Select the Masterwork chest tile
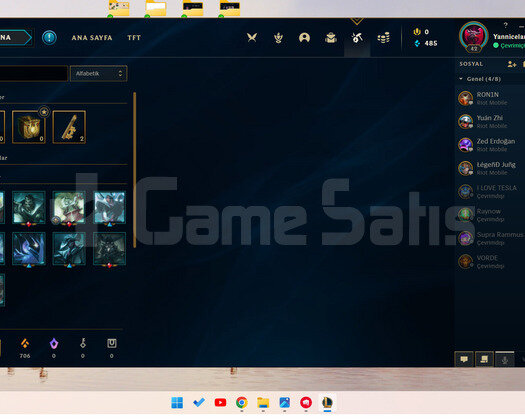Viewport: 525px width, 420px height. pos(29,127)
